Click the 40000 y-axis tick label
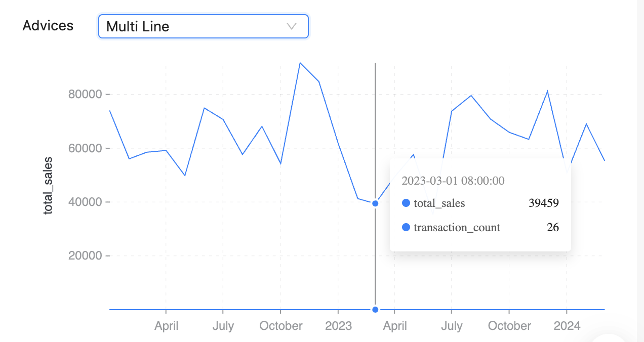This screenshot has width=644, height=342. pos(85,202)
